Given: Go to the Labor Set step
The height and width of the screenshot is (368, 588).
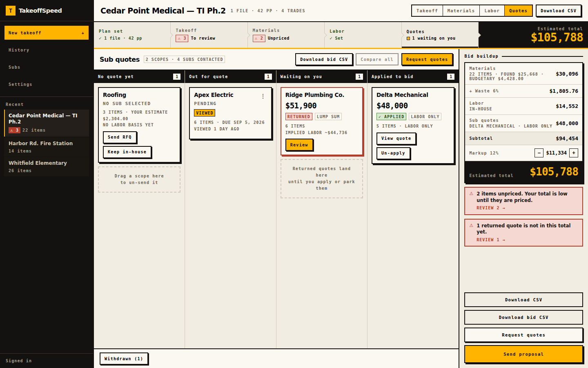Looking at the screenshot, I should [363, 35].
